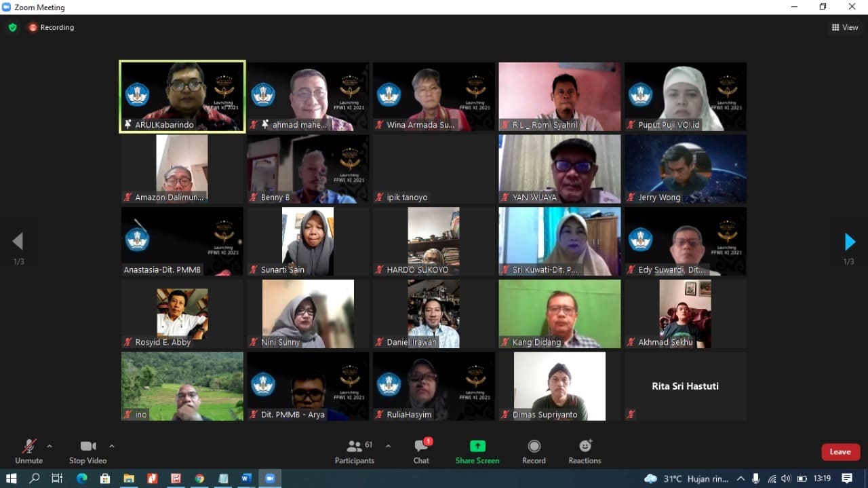The image size is (868, 488).
Task: Open the Participants panel
Action: [x=354, y=451]
